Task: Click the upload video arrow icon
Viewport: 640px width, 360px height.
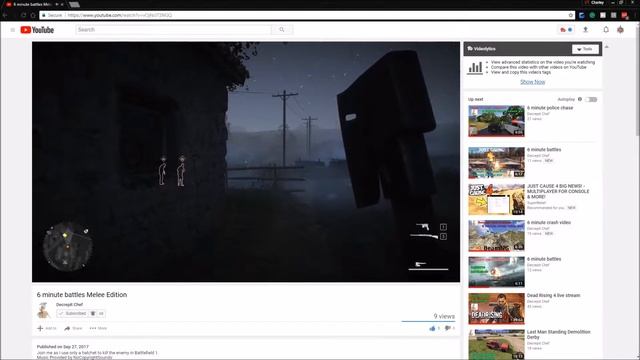Action: pyautogui.click(x=585, y=29)
